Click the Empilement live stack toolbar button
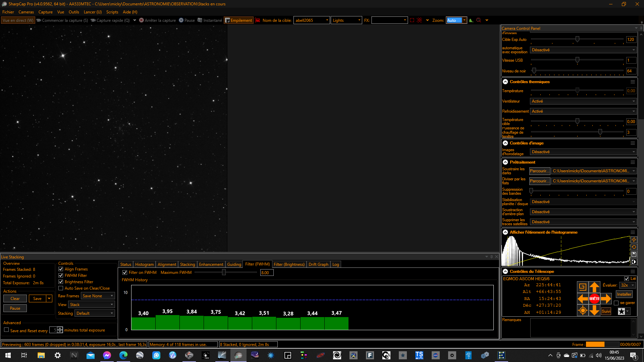Screen dimensions: 644x362 coord(238,20)
